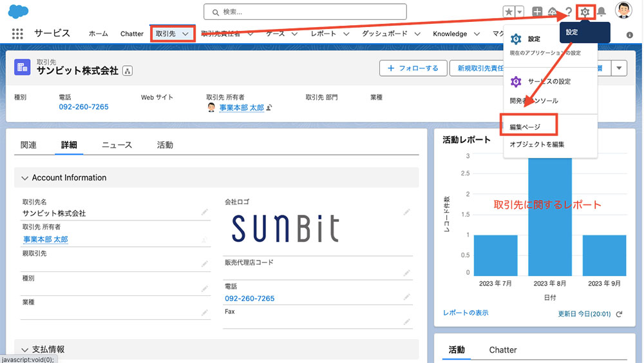
Task: Open 事業本部 太郎 link in details
Action: pos(46,239)
